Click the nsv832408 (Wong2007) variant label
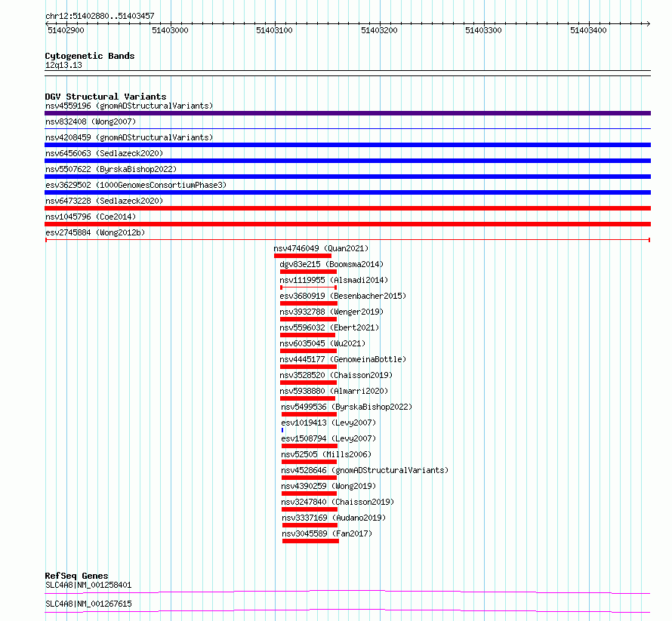The height and width of the screenshot is (621, 672). [x=91, y=121]
